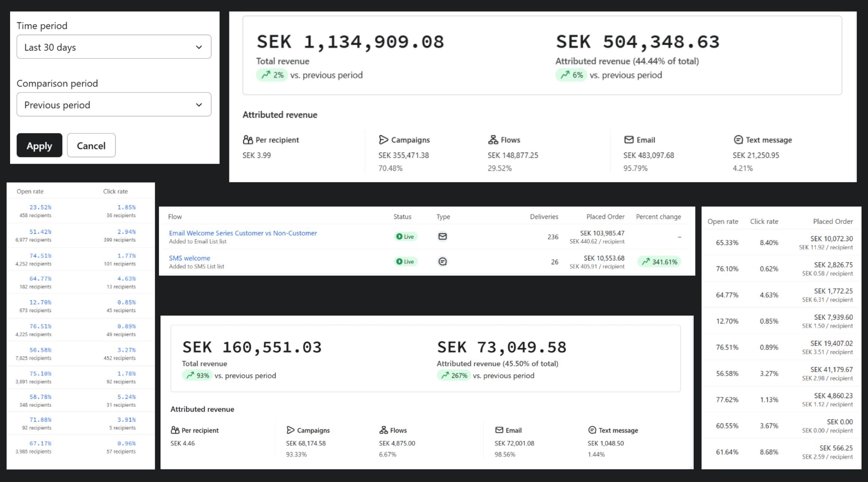The width and height of the screenshot is (868, 482).
Task: Click the Deliveries column header
Action: 544,217
